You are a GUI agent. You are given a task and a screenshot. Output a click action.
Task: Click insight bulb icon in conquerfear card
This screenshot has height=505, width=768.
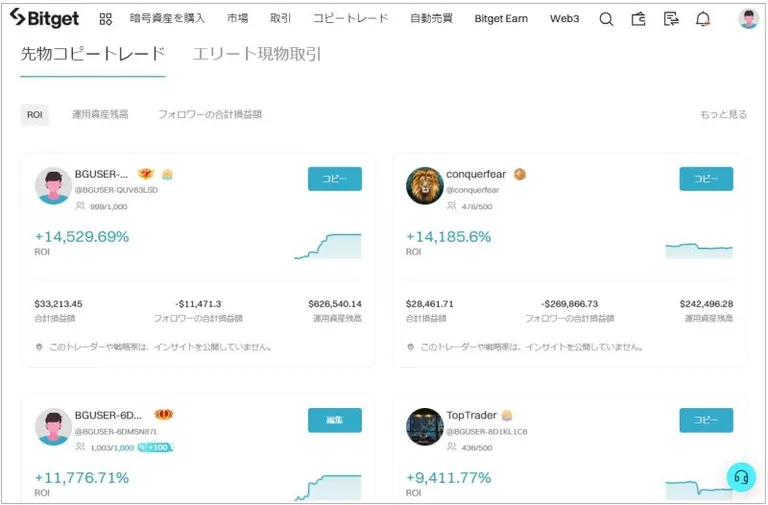tap(410, 347)
